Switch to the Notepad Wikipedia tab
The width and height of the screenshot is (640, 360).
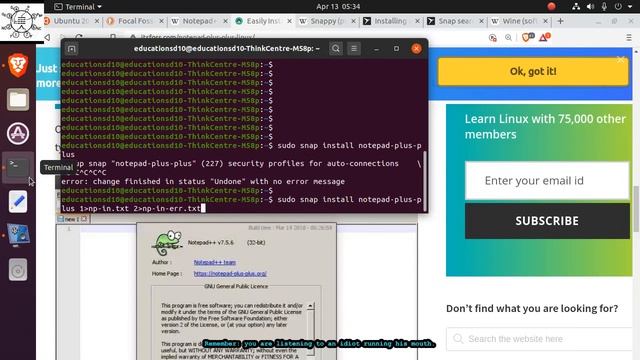[x=199, y=21]
